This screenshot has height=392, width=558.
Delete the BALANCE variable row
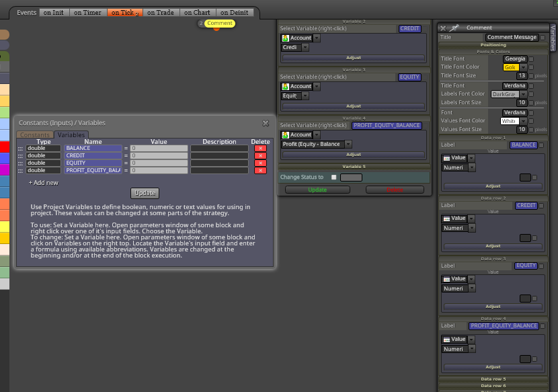click(x=260, y=149)
